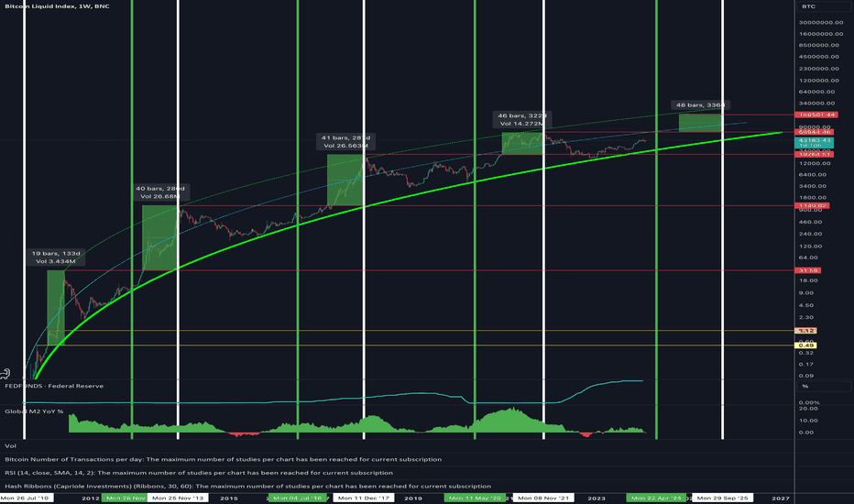Click the 46 bars, 322d measurement label
This screenshot has height=504, width=854.
pos(521,119)
